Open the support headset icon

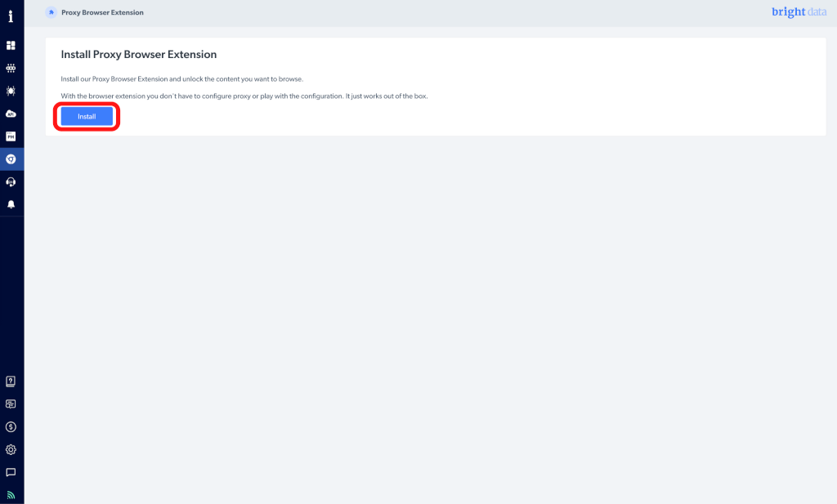tap(11, 181)
